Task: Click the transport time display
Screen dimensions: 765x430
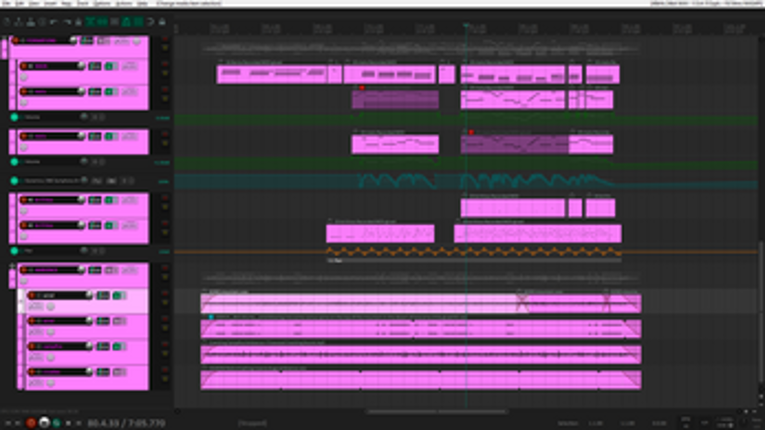Action: pos(126,423)
